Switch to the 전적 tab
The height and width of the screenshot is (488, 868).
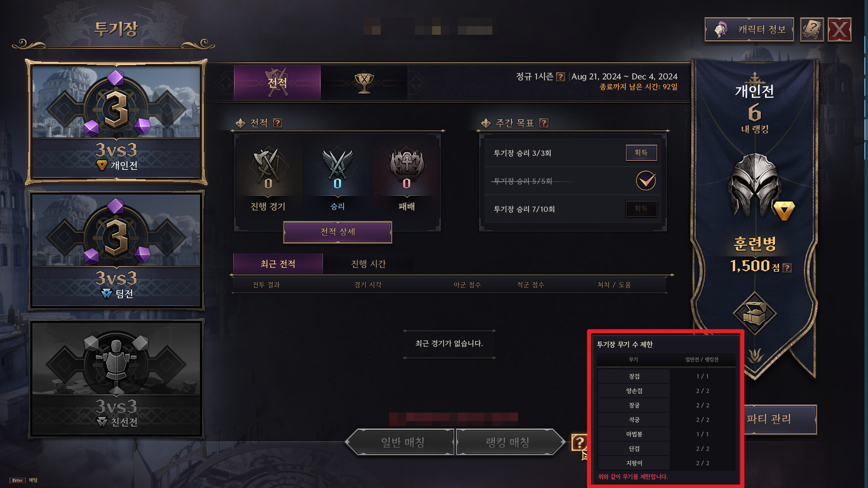[x=277, y=83]
